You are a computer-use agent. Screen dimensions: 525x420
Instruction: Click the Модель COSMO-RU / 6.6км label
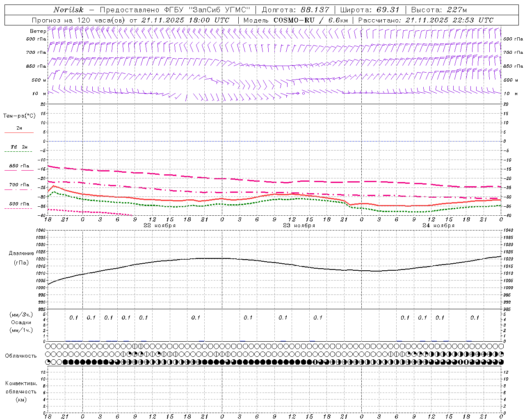[x=296, y=20]
